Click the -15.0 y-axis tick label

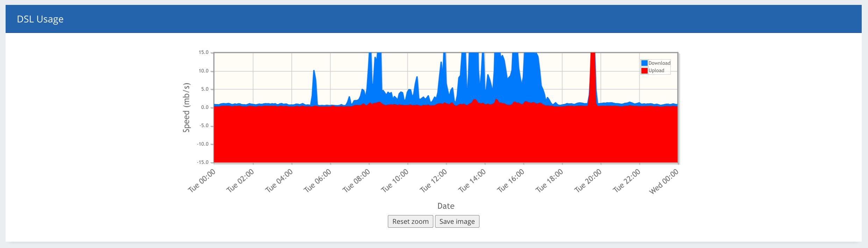point(203,162)
